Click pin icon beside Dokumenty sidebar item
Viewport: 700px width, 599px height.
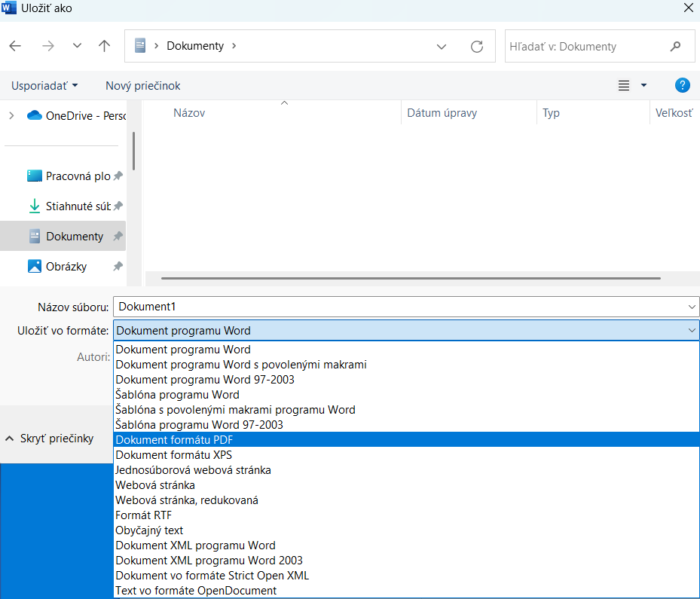tap(118, 236)
